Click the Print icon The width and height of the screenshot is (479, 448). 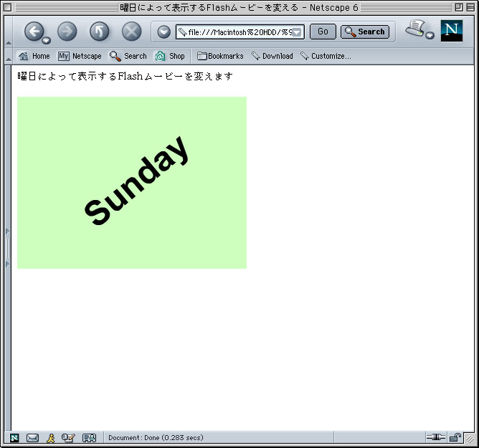tap(415, 29)
